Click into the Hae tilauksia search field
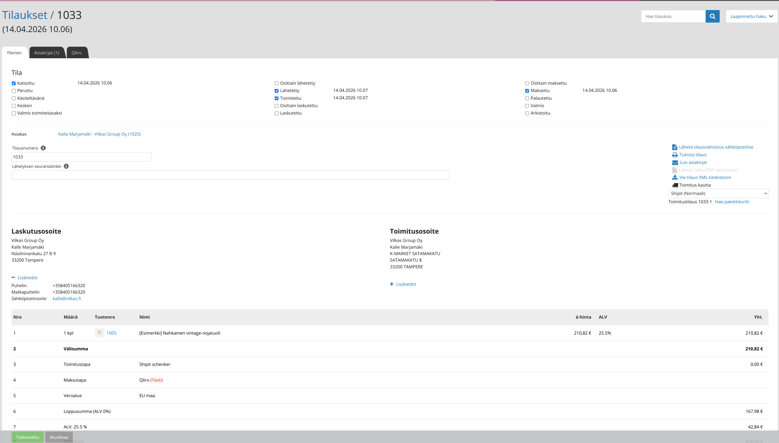Screen dimensions: 779x443 (x=673, y=16)
